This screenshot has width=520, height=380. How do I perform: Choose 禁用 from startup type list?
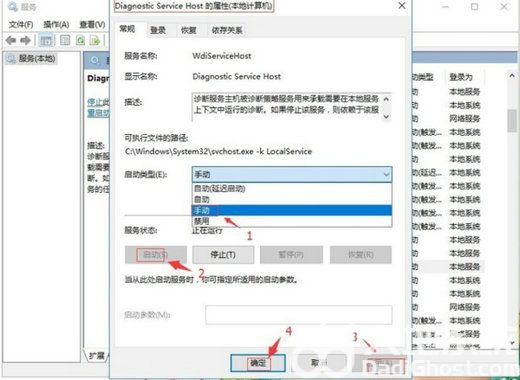292,221
